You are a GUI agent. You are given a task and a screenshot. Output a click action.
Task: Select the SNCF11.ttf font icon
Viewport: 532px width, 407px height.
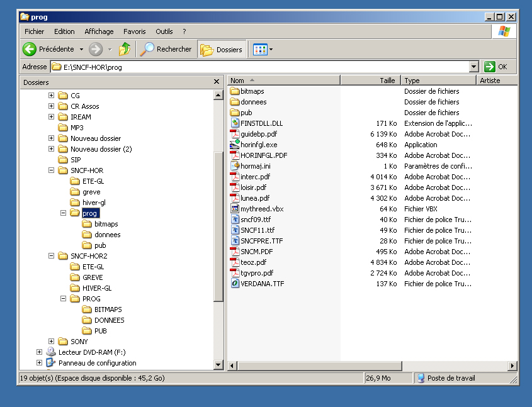tap(235, 230)
